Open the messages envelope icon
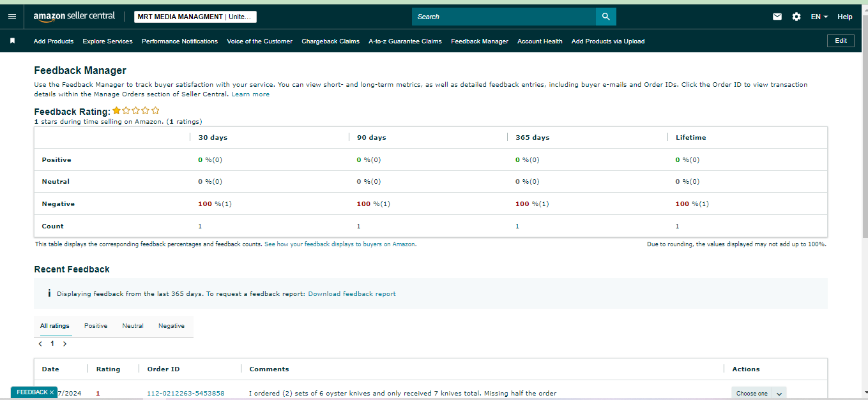The image size is (868, 400). point(777,17)
